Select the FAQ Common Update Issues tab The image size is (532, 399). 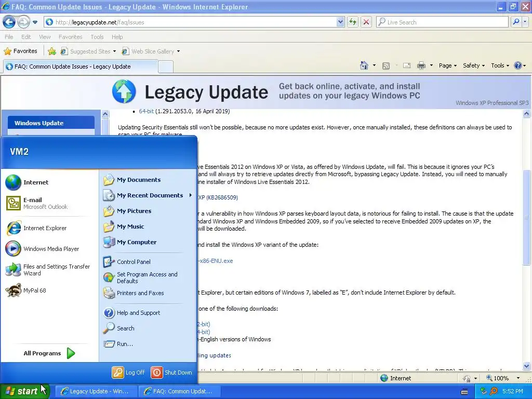[x=81, y=66]
